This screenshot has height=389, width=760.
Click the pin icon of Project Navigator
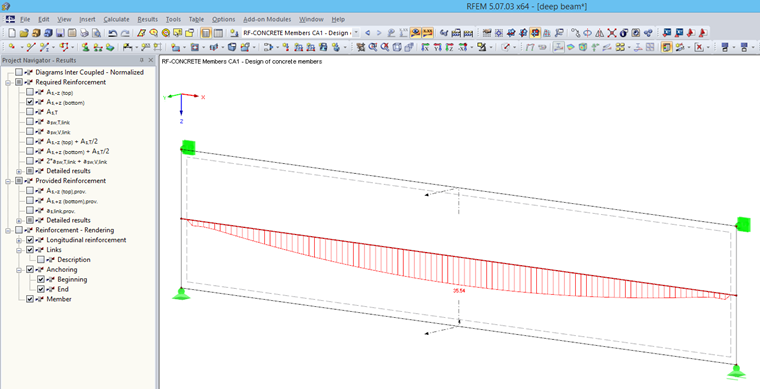[142, 60]
